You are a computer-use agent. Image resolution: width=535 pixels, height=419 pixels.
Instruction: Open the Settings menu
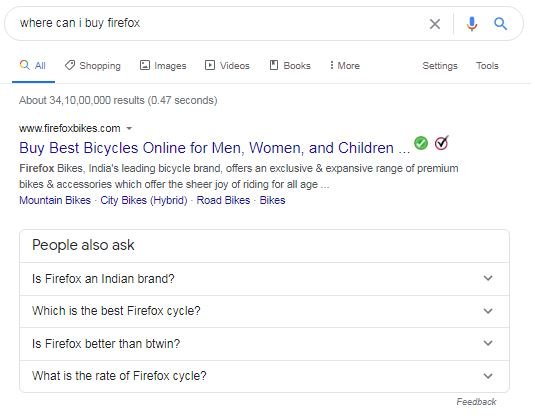440,66
